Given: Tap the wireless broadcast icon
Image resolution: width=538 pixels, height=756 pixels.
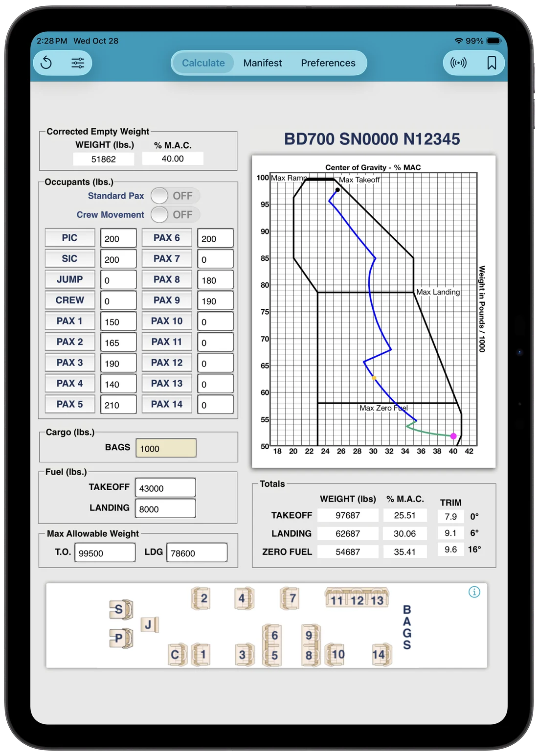Looking at the screenshot, I should pos(458,63).
